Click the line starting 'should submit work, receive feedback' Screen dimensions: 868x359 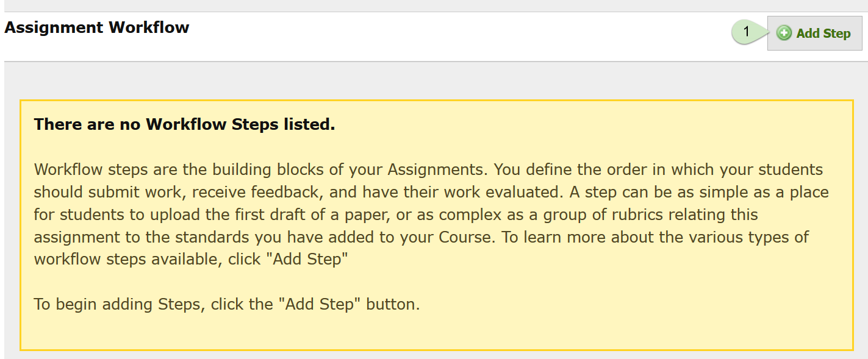431,192
